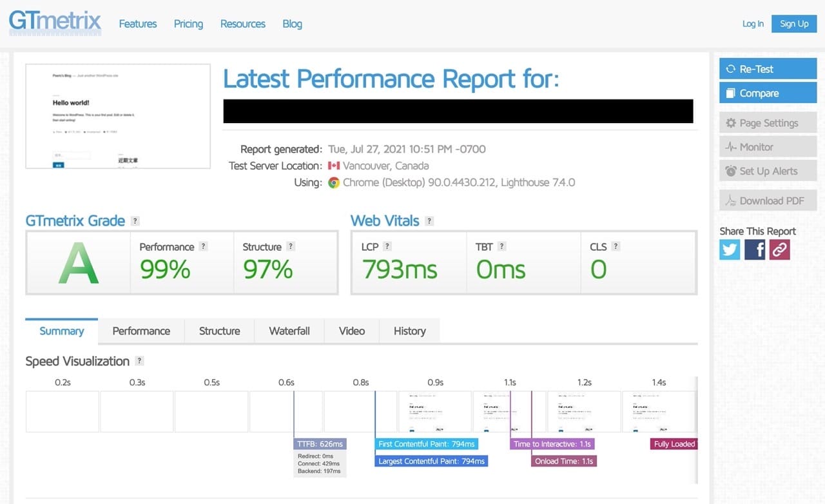Image resolution: width=825 pixels, height=504 pixels.
Task: Switch to the Performance tab
Action: click(x=141, y=331)
